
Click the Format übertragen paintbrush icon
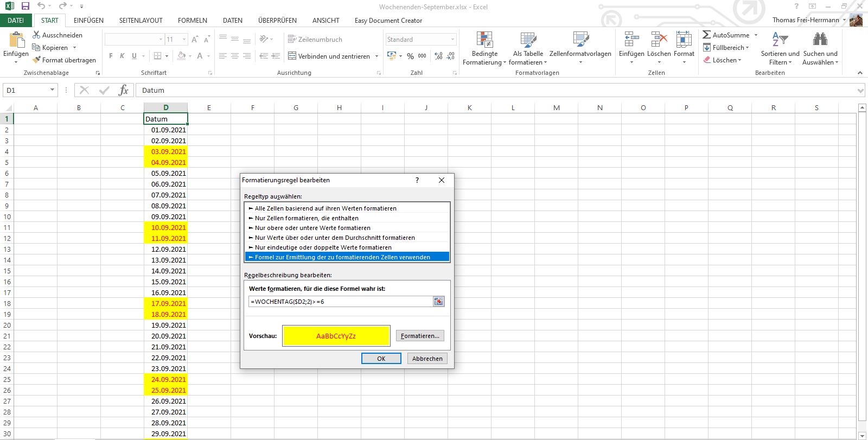[37, 60]
